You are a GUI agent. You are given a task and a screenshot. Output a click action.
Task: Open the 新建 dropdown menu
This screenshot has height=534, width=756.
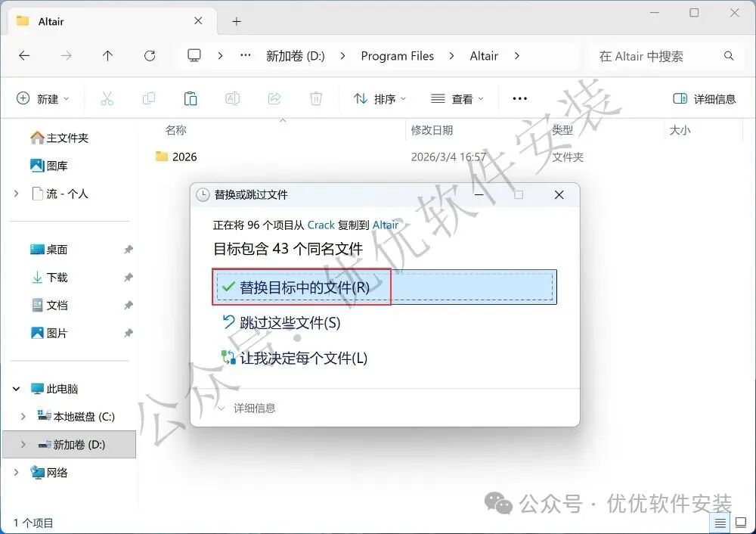(x=43, y=99)
